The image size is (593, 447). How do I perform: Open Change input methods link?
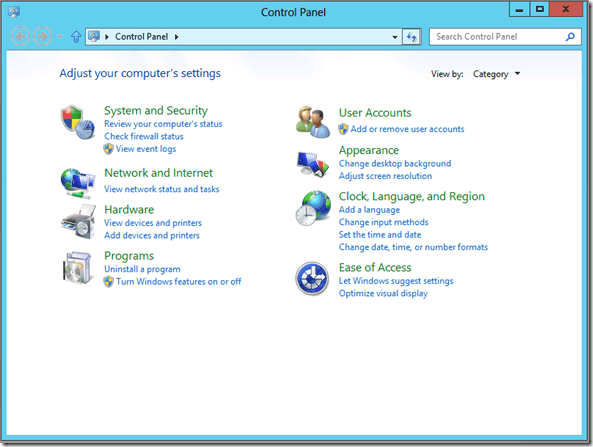pos(383,222)
